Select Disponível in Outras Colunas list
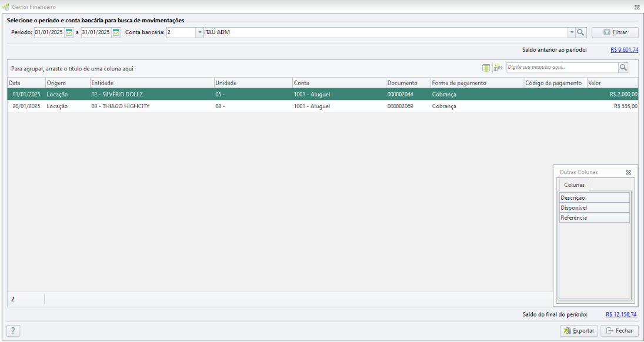Screen dimensions: 644x342 click(x=595, y=208)
